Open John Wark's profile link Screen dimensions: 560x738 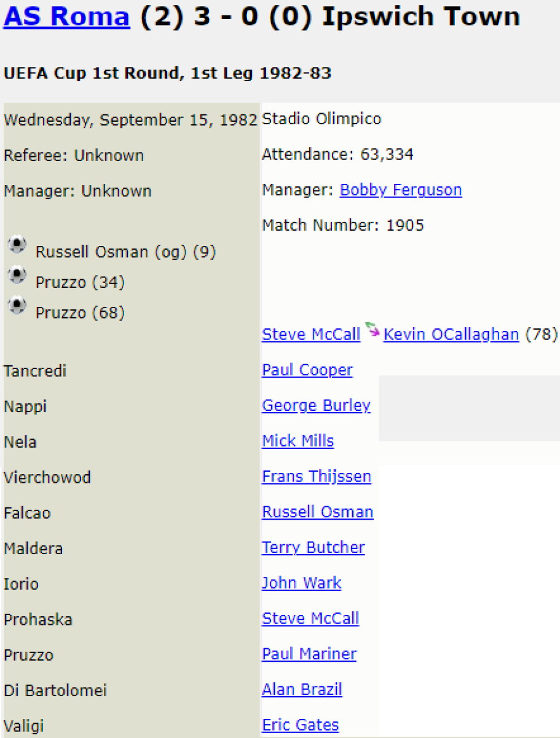point(301,583)
